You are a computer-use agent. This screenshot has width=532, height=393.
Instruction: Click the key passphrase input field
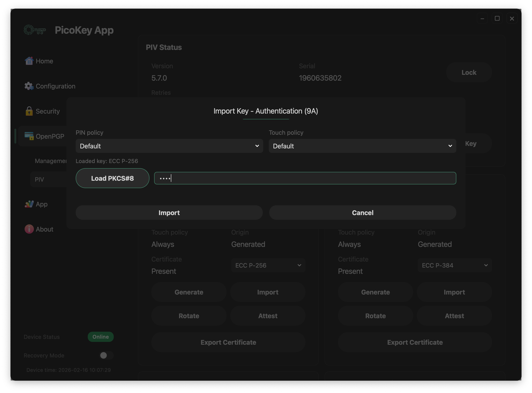[305, 178]
